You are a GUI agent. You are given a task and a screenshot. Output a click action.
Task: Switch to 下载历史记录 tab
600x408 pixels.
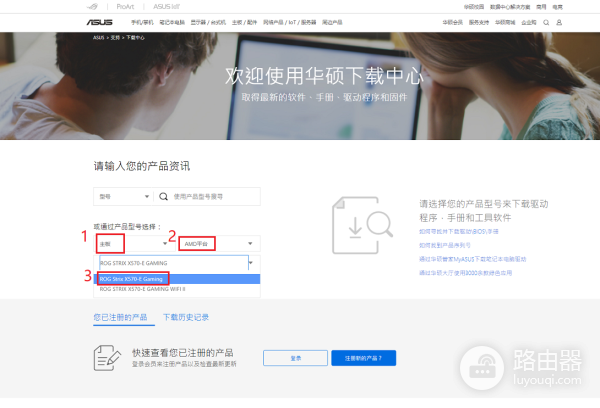[186, 317]
